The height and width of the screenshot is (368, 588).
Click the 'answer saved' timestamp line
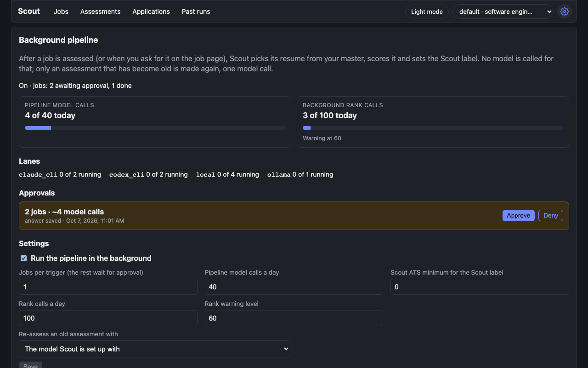tap(74, 221)
